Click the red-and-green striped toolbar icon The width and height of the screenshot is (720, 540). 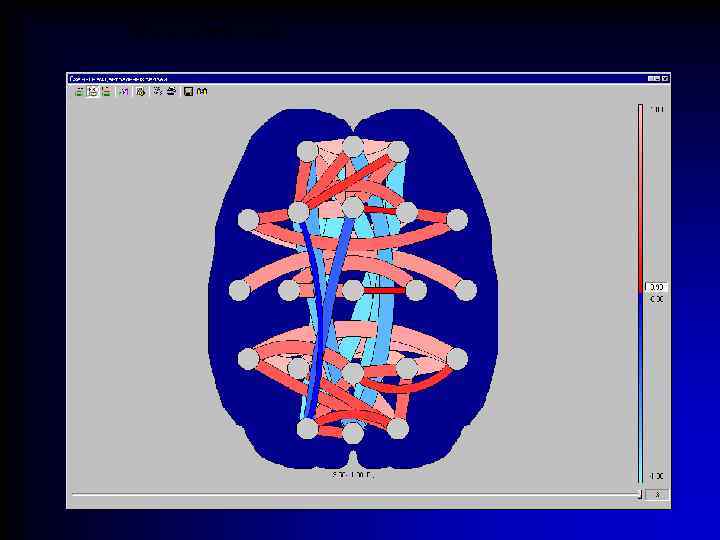pyautogui.click(x=107, y=91)
